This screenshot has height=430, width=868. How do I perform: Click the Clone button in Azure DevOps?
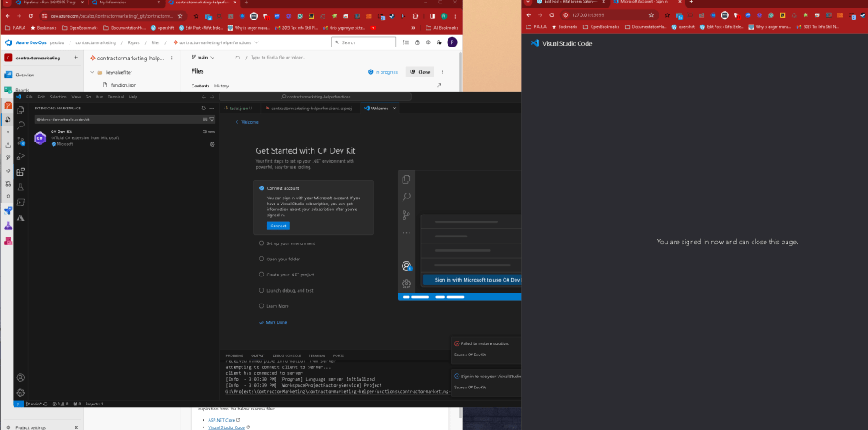[x=420, y=72]
